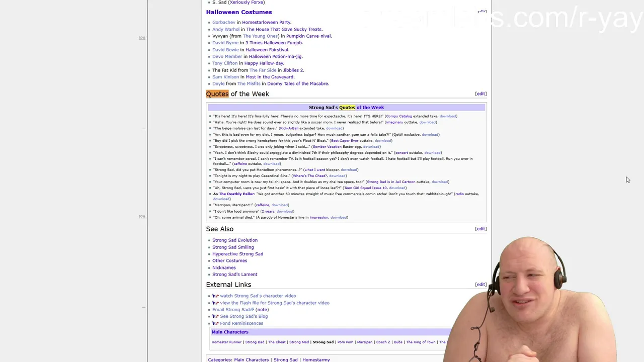Open the '2 years' link
Screen dimensions: 644x362
tap(268, 212)
